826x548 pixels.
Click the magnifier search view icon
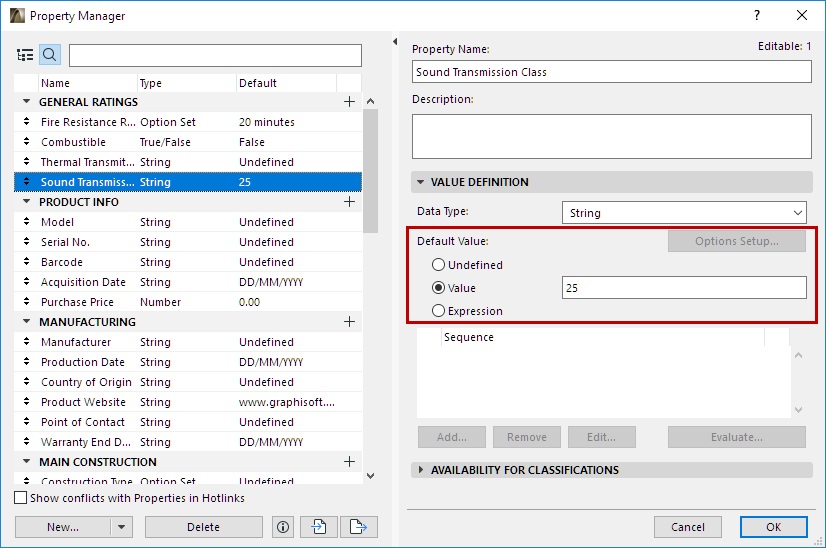click(49, 55)
